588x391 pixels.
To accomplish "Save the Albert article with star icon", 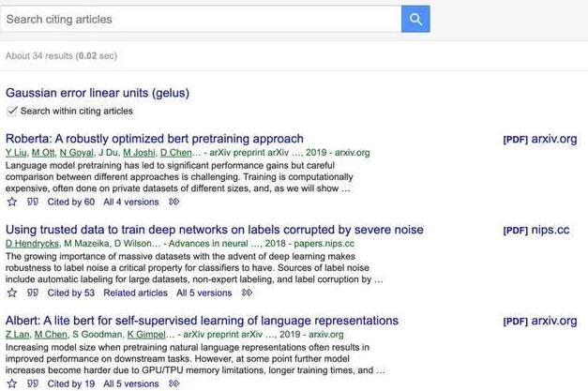I will pyautogui.click(x=12, y=383).
